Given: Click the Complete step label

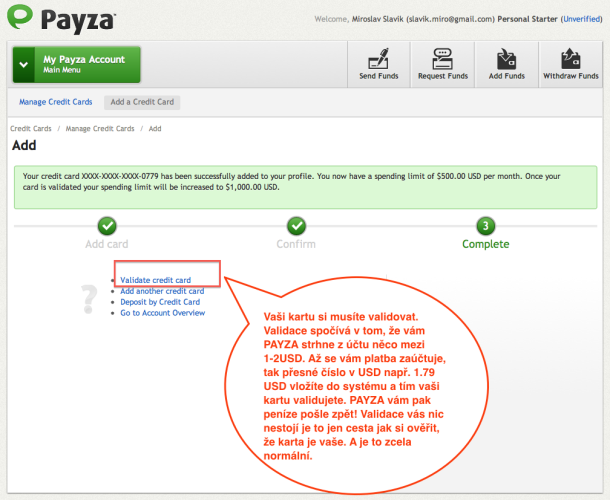Looking at the screenshot, I should pyautogui.click(x=486, y=244).
